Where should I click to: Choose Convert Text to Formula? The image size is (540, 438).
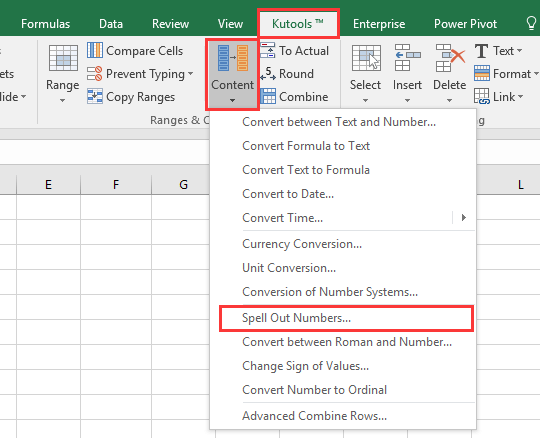point(343,170)
